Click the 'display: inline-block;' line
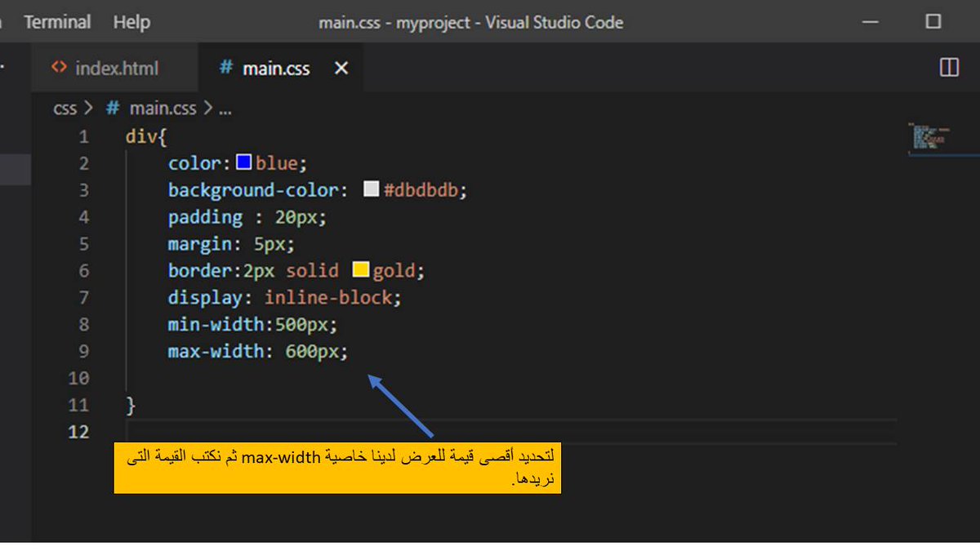Viewport: 980px width, 551px height. (x=285, y=297)
